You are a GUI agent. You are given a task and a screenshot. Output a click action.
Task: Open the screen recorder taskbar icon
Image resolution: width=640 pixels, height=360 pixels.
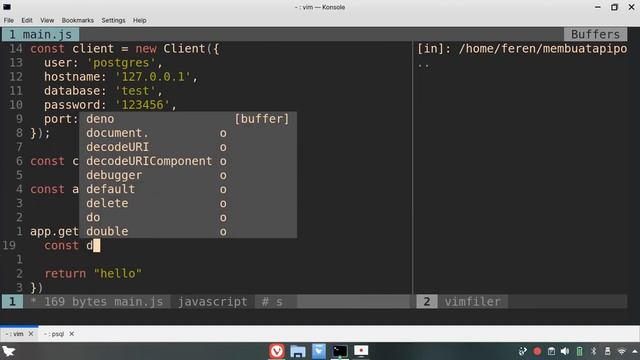(x=361, y=351)
